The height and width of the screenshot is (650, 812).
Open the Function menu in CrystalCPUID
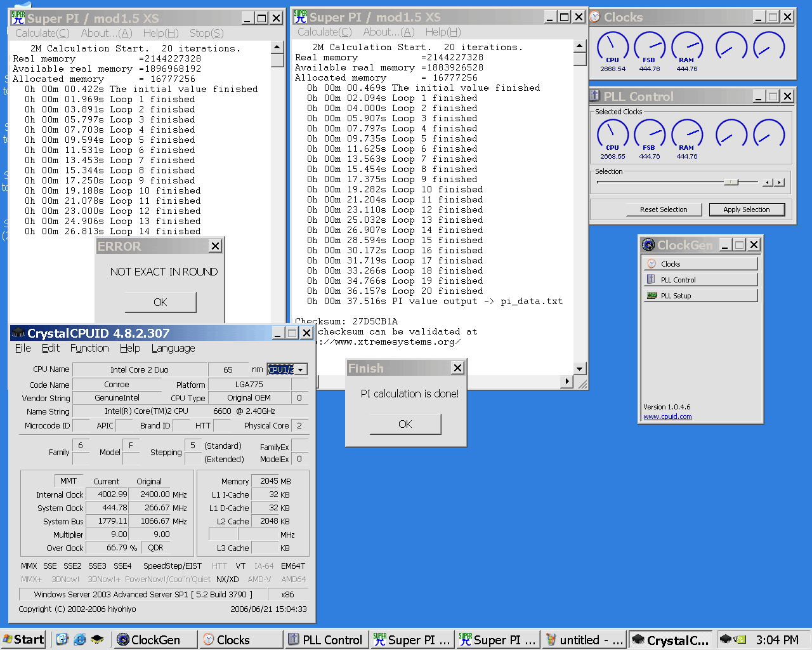(89, 348)
